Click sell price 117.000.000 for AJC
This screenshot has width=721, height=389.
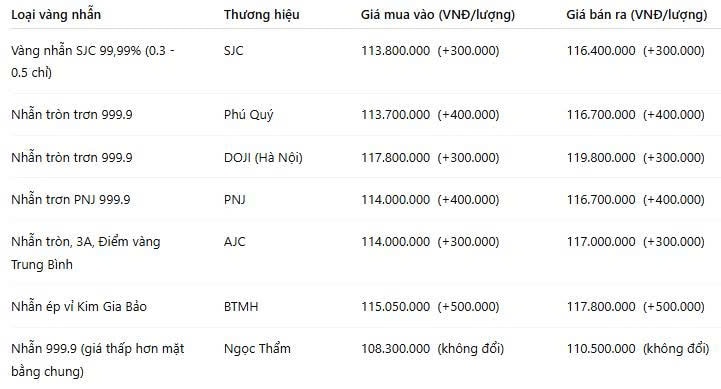click(601, 242)
